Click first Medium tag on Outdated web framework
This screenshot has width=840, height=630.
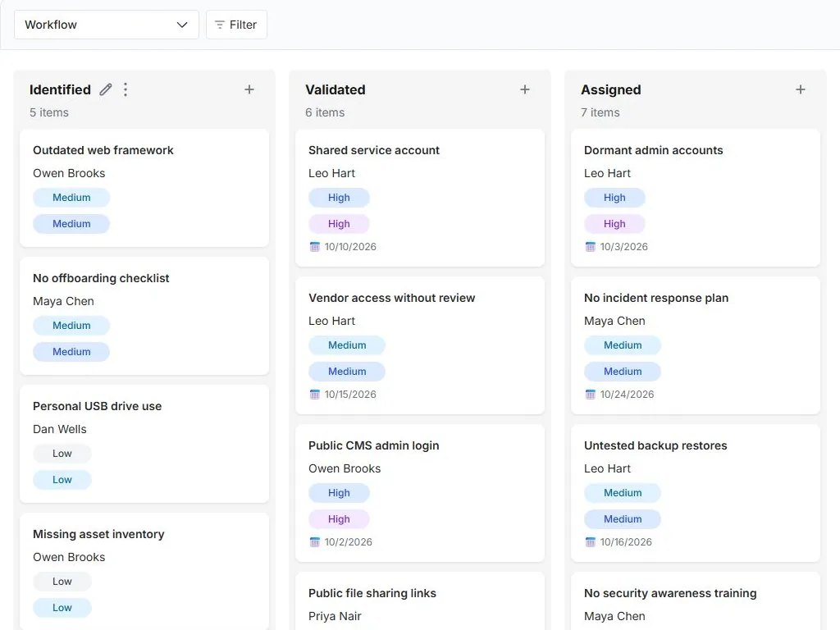tap(71, 198)
